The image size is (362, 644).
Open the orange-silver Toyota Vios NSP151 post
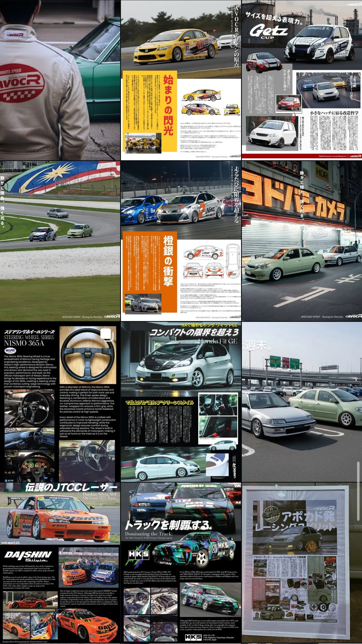click(181, 241)
